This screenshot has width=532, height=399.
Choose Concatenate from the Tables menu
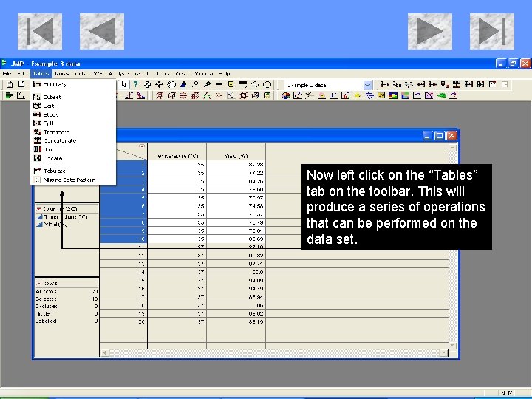73,141
